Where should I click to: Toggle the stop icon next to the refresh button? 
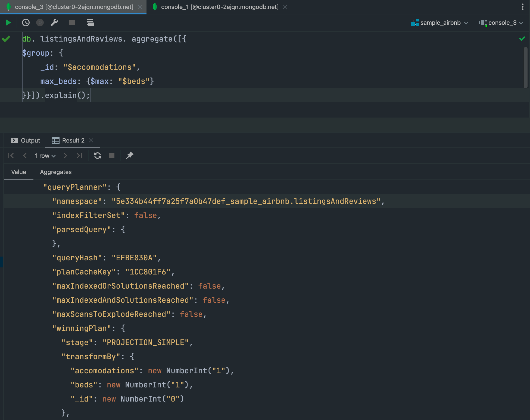111,156
